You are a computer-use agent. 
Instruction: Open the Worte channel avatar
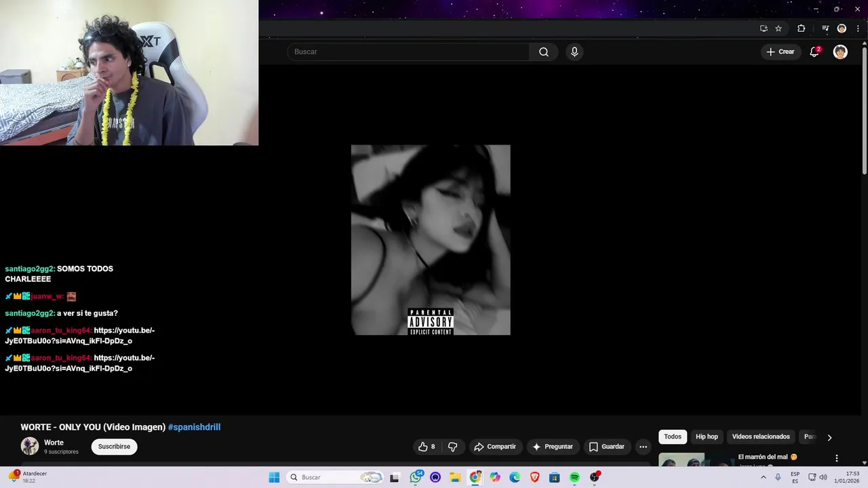(x=30, y=446)
